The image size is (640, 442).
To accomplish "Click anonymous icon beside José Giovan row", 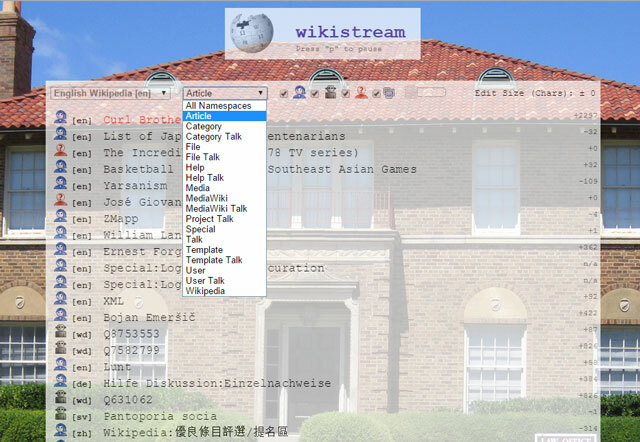I will pos(60,200).
